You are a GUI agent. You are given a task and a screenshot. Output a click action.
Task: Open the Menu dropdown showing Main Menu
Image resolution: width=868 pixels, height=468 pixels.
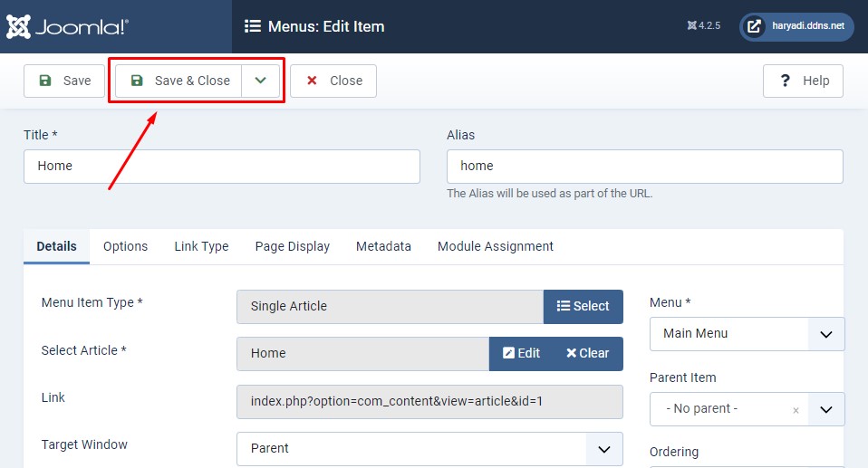pyautogui.click(x=747, y=334)
